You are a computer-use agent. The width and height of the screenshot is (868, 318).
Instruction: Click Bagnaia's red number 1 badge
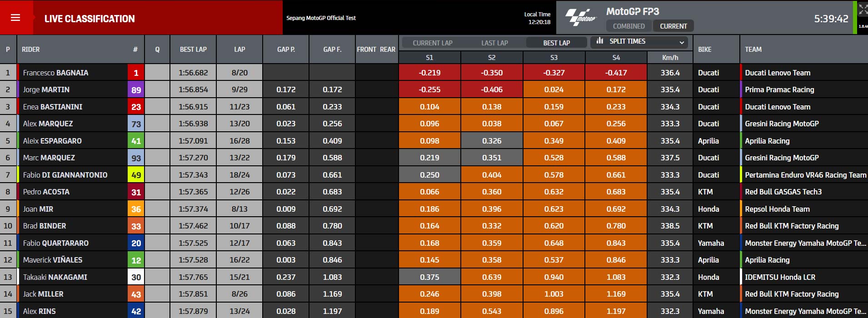click(136, 73)
